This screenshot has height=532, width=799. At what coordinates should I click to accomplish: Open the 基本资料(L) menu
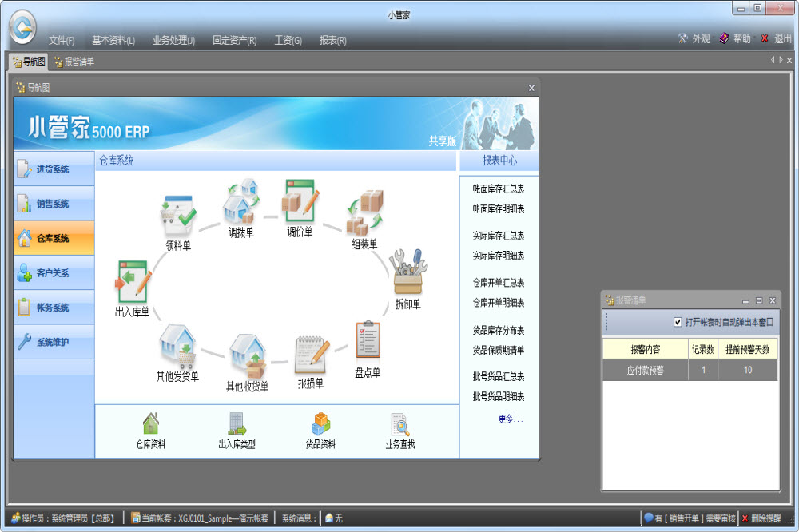pos(113,40)
